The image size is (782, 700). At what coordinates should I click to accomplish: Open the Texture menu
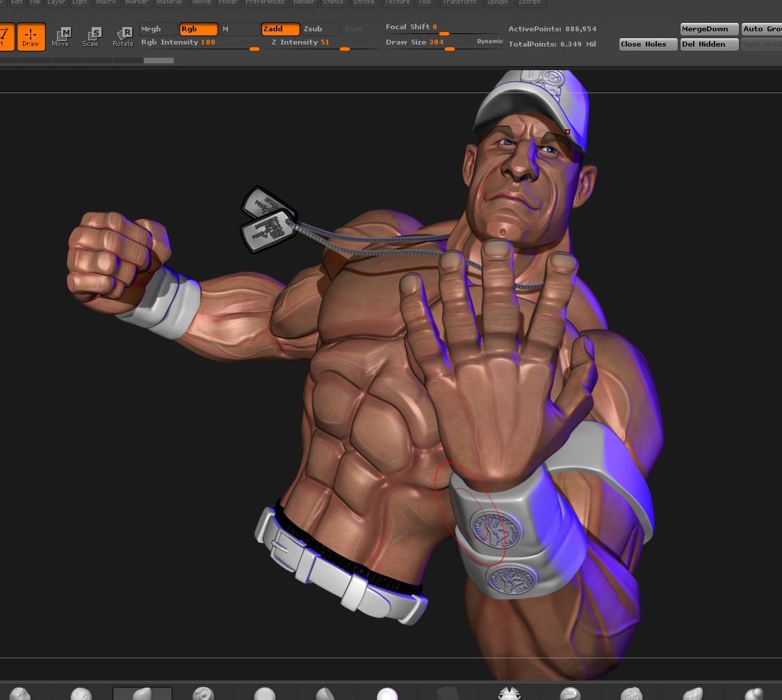[x=397, y=3]
